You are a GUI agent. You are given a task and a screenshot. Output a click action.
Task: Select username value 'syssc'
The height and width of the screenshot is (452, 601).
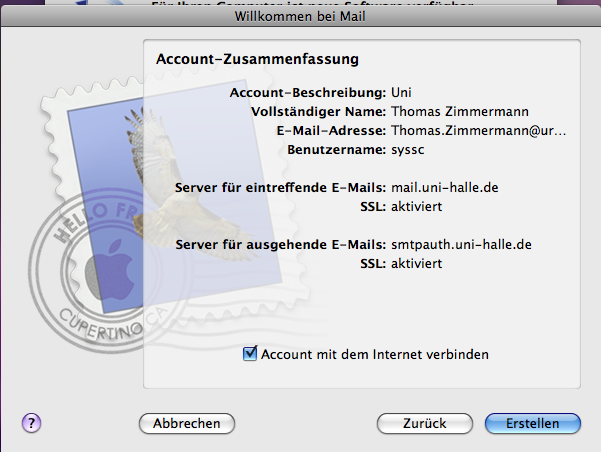[407, 150]
